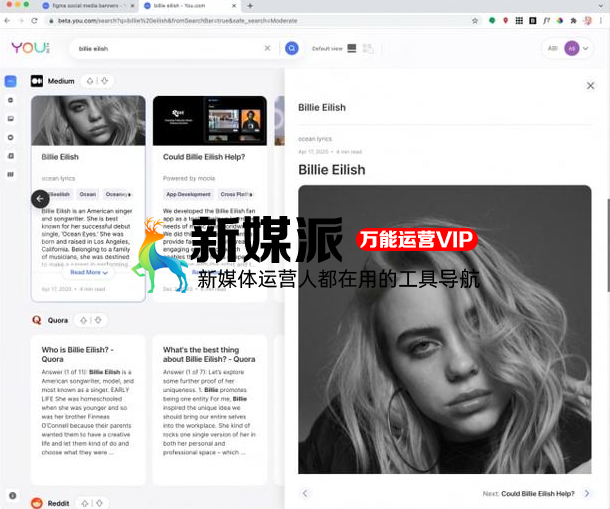Expand Read More on Billie Eilish card
610x509 pixels.
[x=89, y=272]
